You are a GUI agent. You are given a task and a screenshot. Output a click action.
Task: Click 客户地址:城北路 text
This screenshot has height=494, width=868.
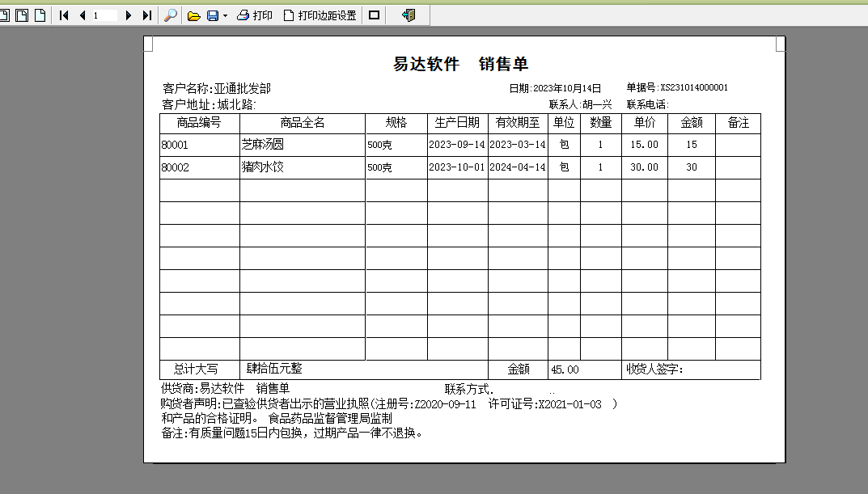pyautogui.click(x=209, y=104)
